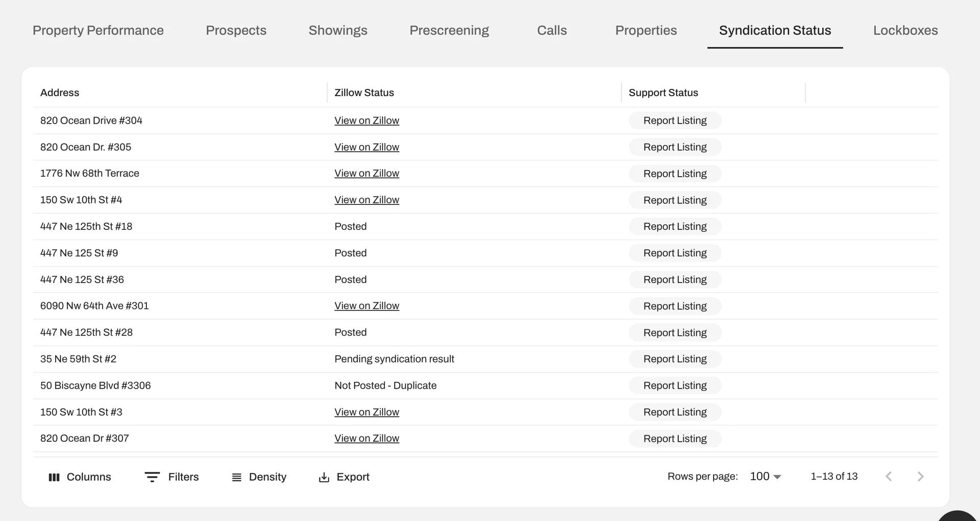980x521 pixels.
Task: Select the Prospects tab
Action: pos(236,30)
